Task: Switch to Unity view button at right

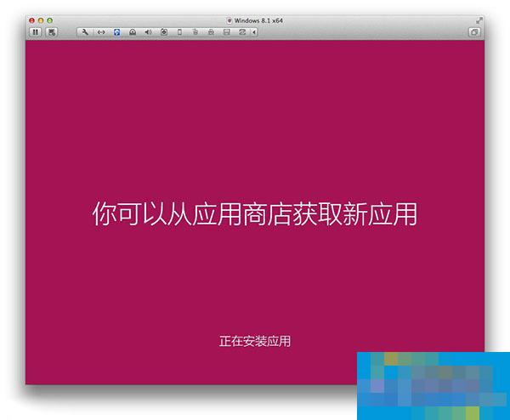Action: [474, 31]
